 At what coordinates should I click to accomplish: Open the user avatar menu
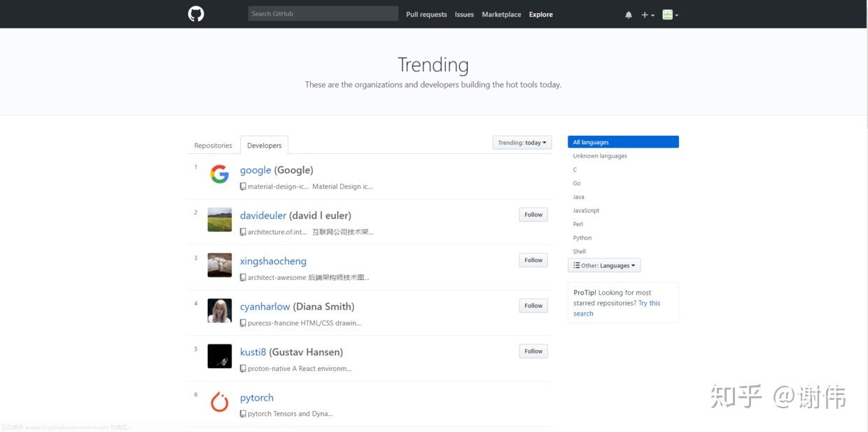(670, 15)
